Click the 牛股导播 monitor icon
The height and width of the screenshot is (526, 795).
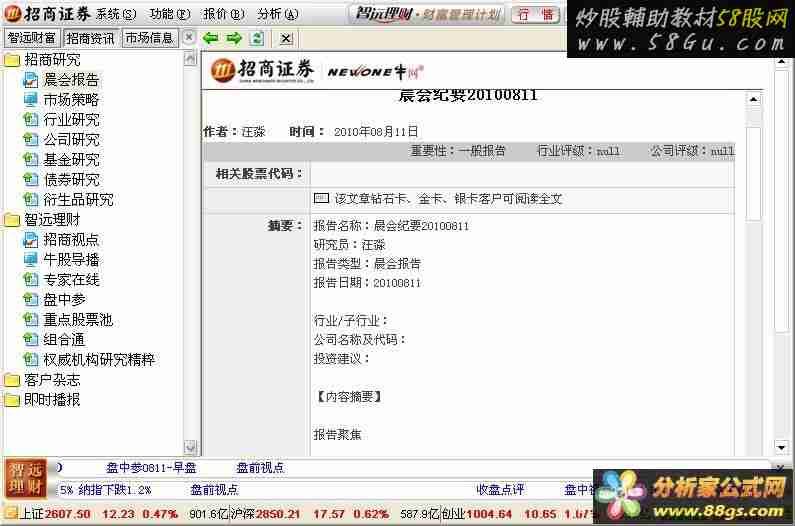30,260
